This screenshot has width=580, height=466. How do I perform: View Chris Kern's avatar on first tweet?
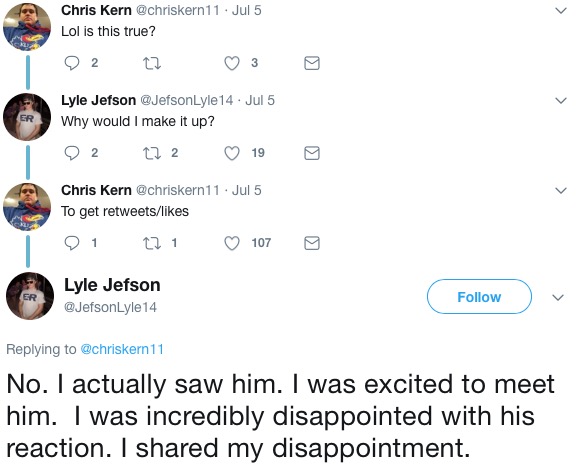[27, 27]
